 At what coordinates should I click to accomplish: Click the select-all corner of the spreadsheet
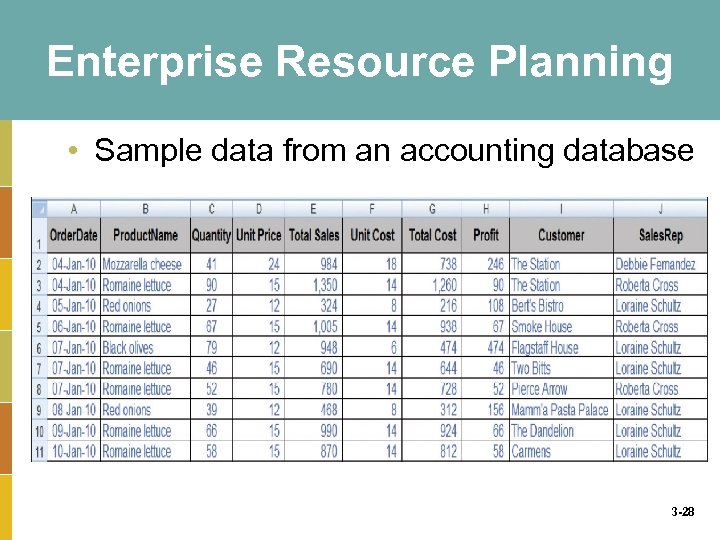(x=39, y=209)
